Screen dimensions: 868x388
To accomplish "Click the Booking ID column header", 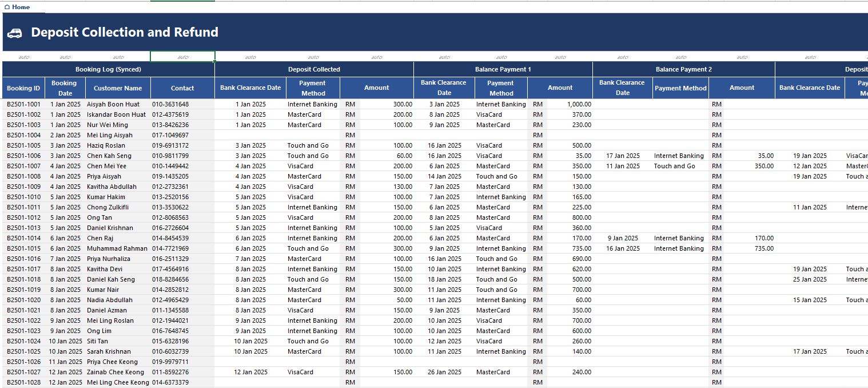I will [23, 88].
